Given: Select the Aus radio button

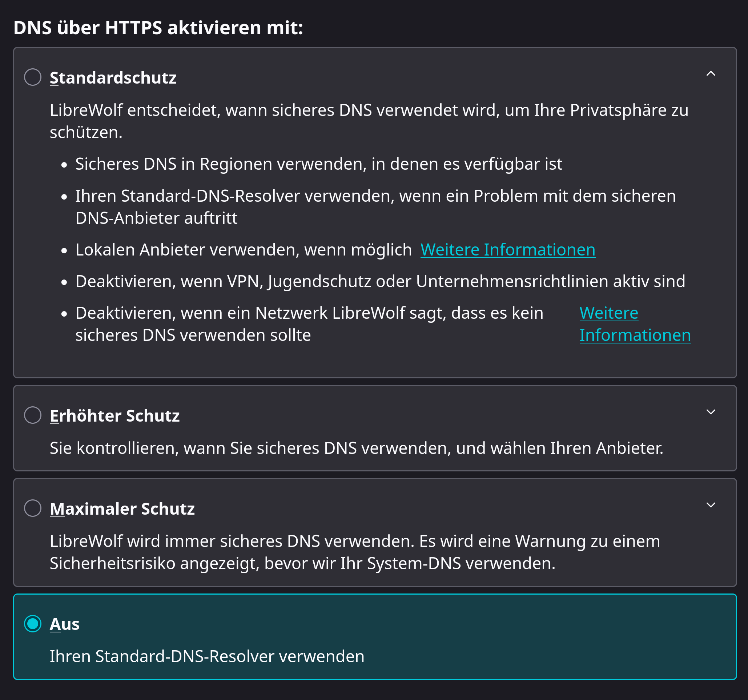Looking at the screenshot, I should click(x=33, y=624).
